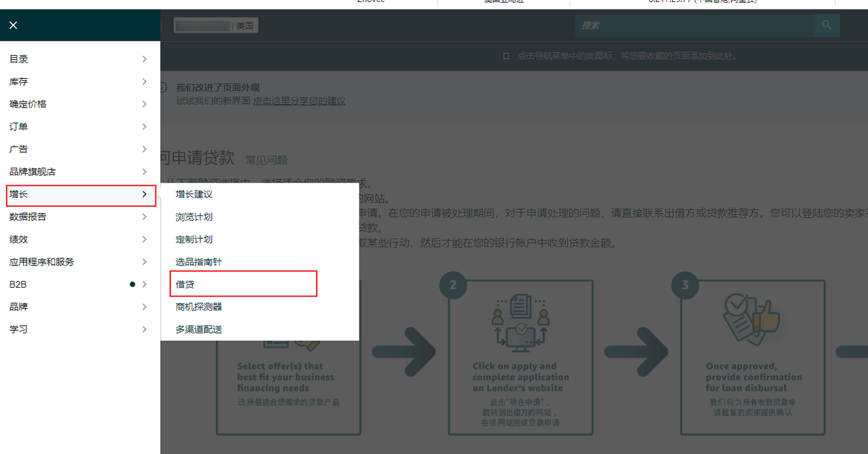Open the 常见问题 link
The image size is (868, 454).
[x=267, y=160]
